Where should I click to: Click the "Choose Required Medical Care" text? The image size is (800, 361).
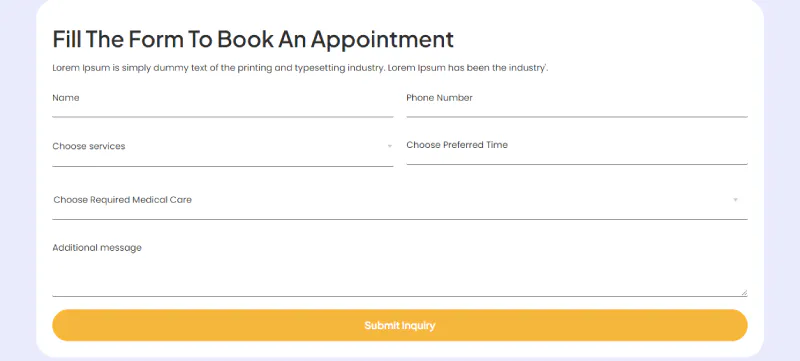(x=122, y=200)
